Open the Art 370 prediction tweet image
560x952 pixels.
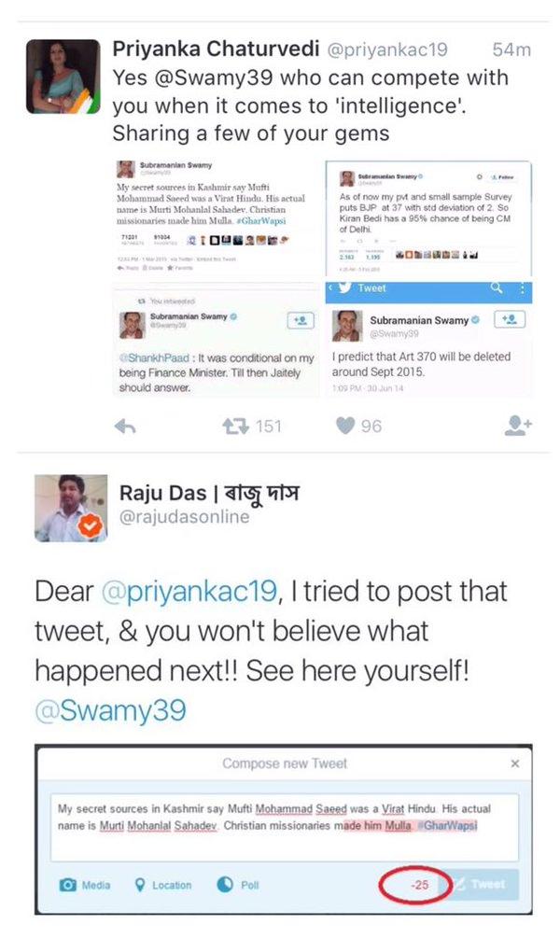tap(428, 340)
